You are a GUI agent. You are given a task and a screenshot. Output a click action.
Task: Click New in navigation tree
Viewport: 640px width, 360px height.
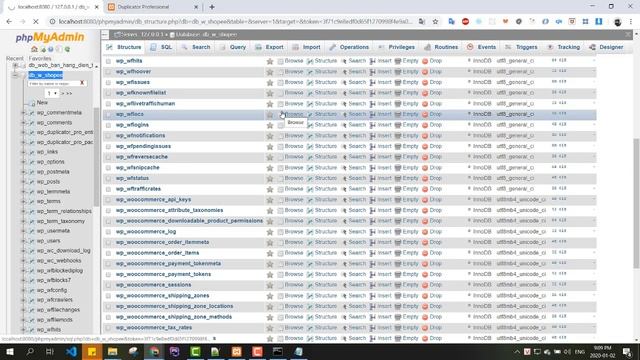tap(42, 103)
